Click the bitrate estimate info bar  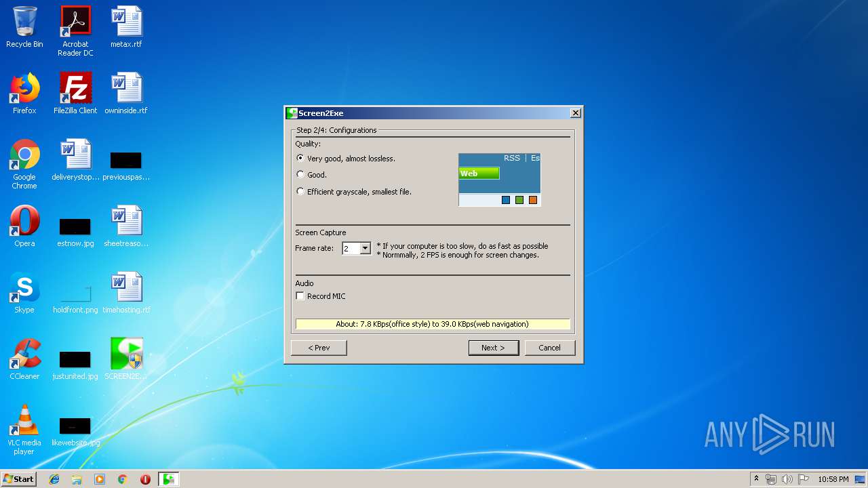click(433, 324)
